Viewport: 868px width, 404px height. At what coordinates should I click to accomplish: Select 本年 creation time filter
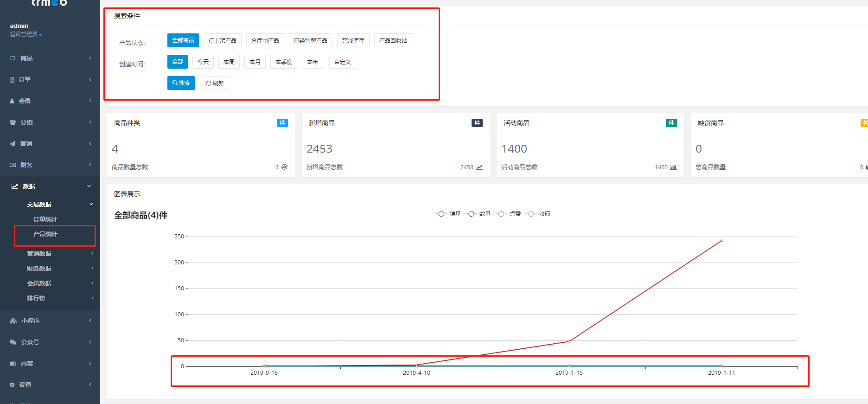point(313,62)
